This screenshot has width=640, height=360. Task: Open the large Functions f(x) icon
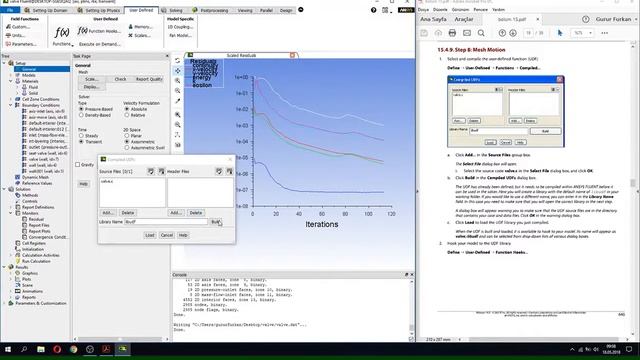(x=62, y=32)
